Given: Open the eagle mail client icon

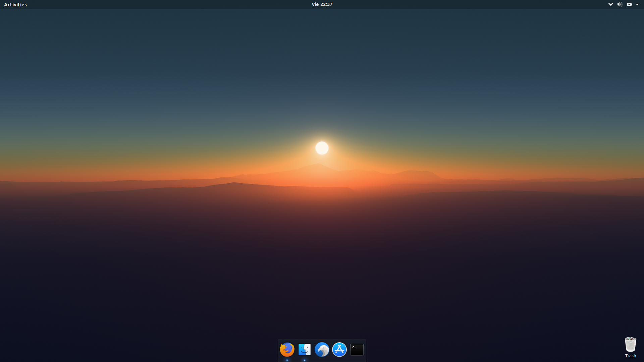Looking at the screenshot, I should 322,350.
